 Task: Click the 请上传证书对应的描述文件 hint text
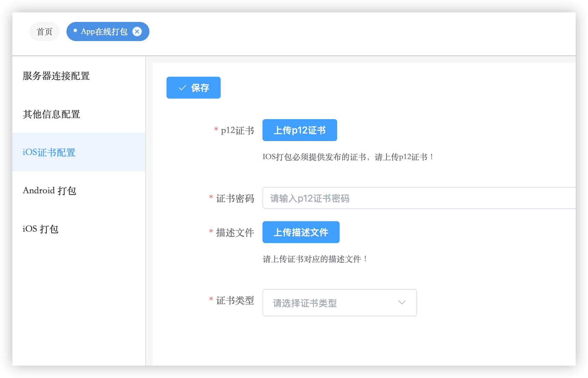pyautogui.click(x=315, y=259)
